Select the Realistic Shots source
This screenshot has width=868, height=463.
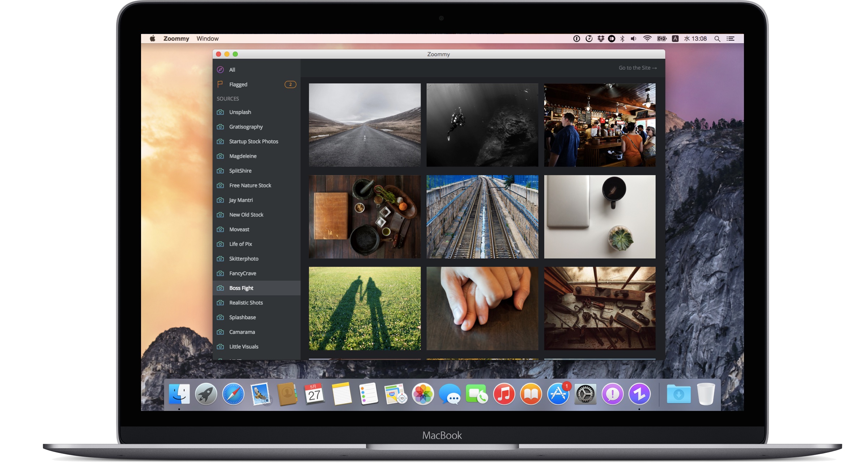246,303
